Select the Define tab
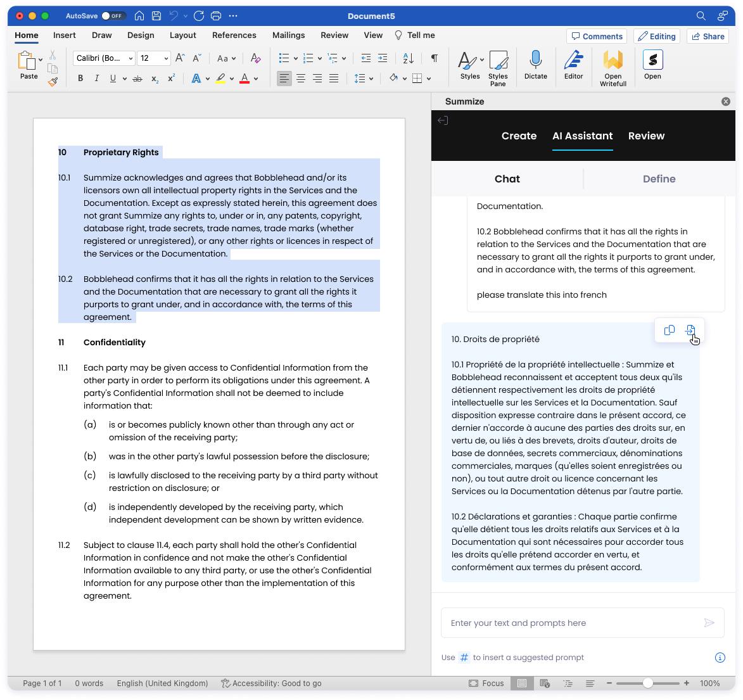Viewport: 743px width, 700px height. pos(659,179)
